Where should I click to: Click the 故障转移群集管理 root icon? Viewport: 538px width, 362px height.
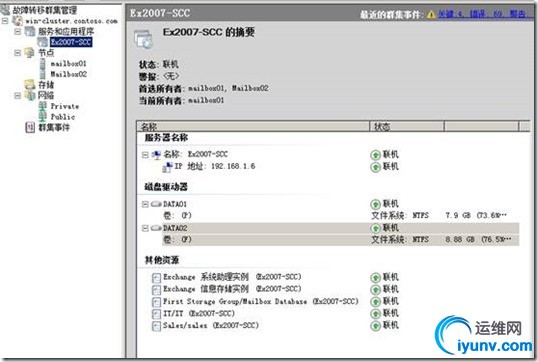(5, 10)
